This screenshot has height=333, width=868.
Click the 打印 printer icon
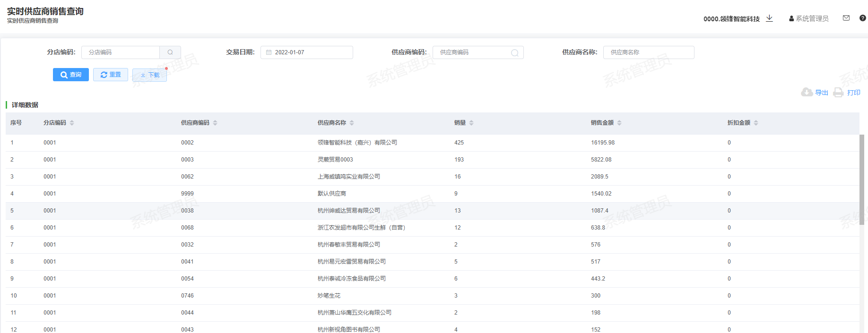pos(838,93)
